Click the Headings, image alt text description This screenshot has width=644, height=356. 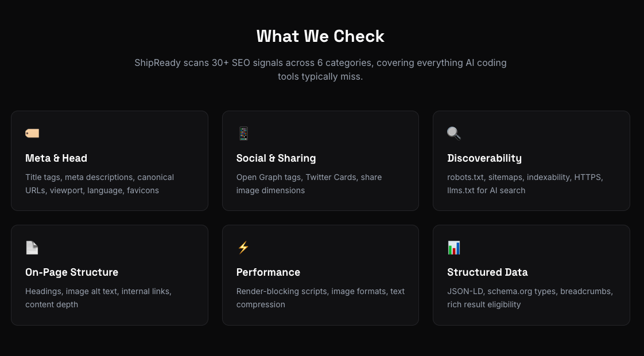coord(98,298)
